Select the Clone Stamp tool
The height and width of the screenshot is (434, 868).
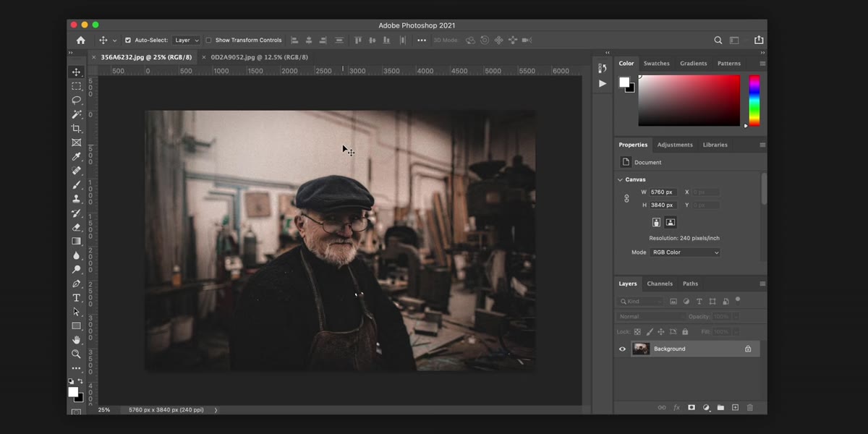tap(76, 199)
